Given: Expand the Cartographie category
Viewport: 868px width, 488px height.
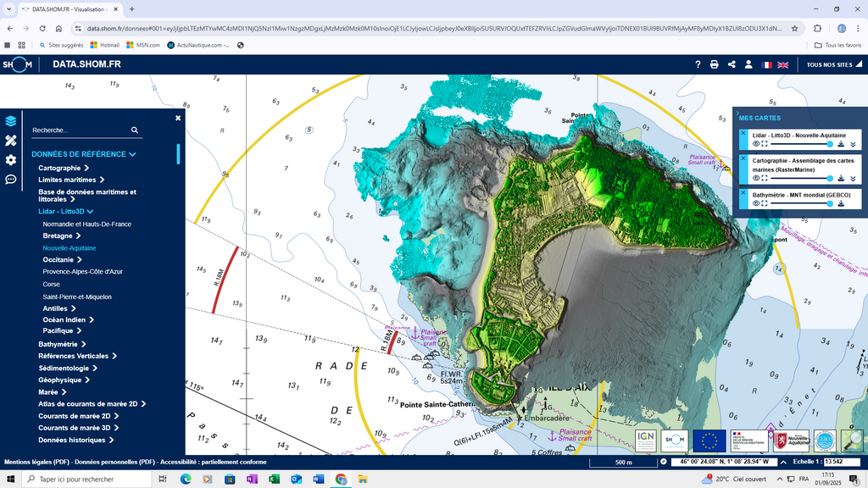Looking at the screenshot, I should coord(64,169).
